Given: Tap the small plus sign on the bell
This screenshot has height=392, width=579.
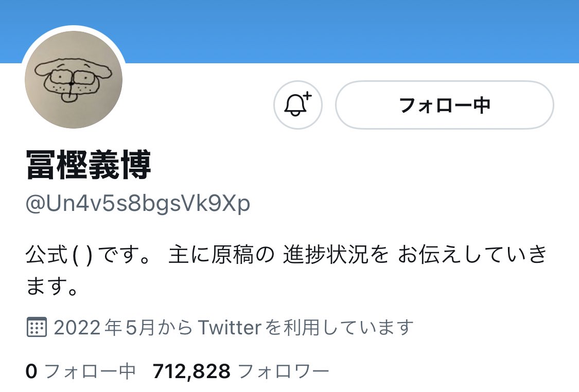Looking at the screenshot, I should coord(308,96).
